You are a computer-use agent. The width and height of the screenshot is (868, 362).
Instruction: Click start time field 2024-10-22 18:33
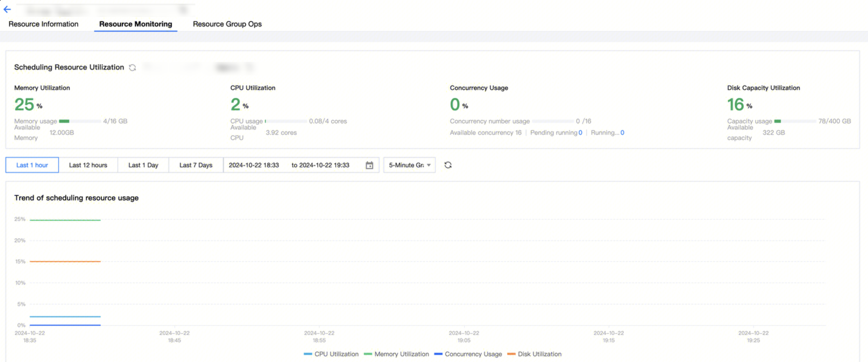[254, 165]
